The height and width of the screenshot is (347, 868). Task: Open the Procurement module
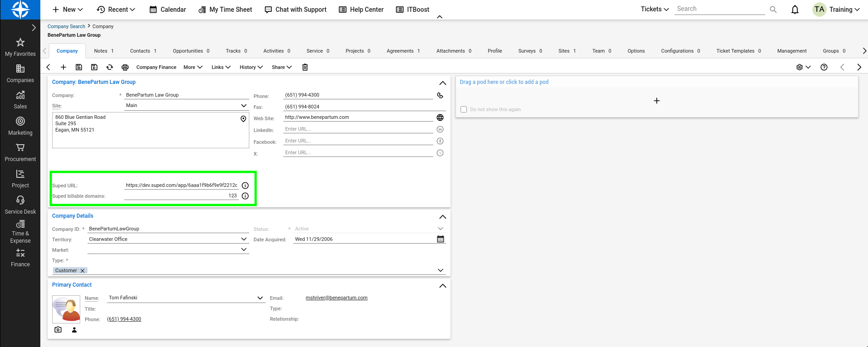(x=20, y=152)
